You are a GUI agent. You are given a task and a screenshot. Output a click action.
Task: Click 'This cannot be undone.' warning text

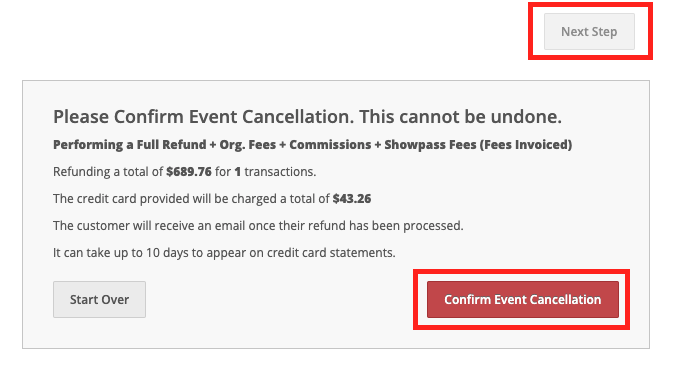[460, 117]
